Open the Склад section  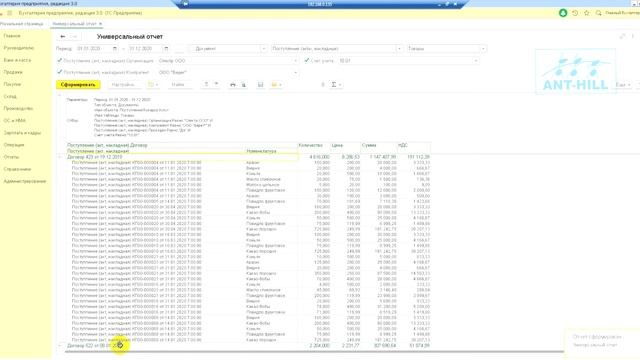10,97
